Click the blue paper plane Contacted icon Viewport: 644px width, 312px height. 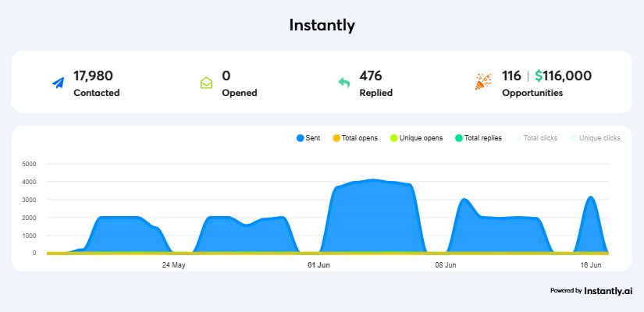[59, 83]
